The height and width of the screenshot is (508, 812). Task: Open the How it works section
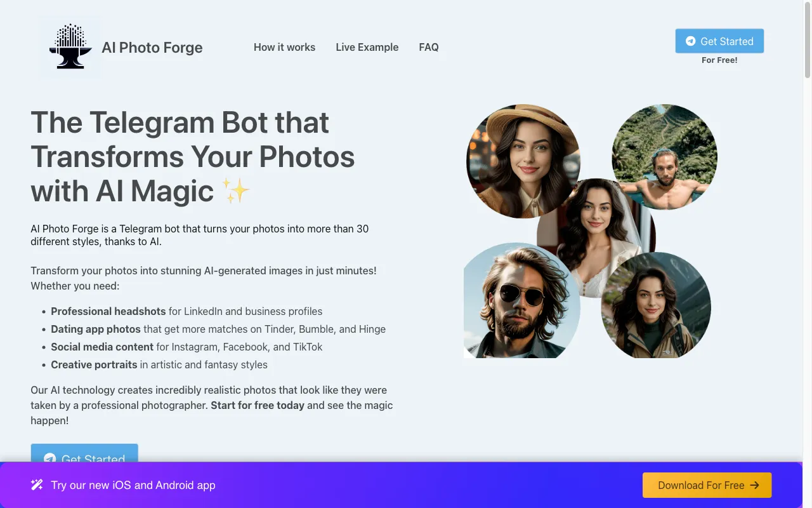click(x=284, y=47)
